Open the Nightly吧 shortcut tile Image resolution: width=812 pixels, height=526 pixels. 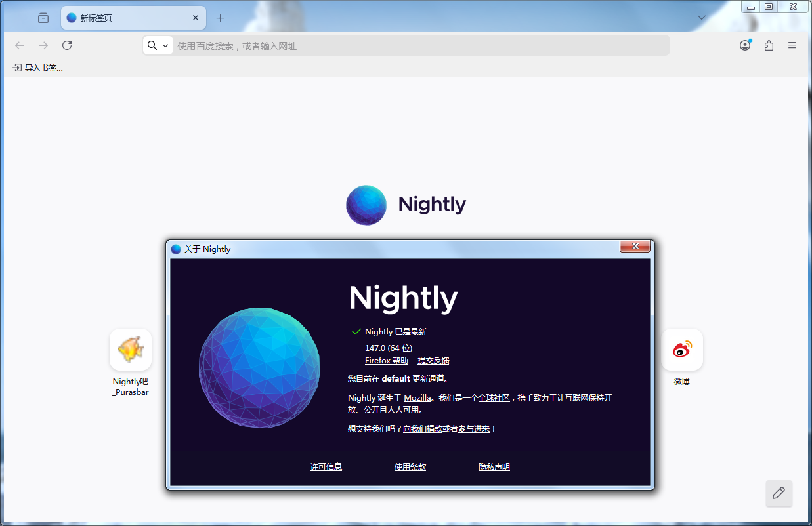(131, 350)
